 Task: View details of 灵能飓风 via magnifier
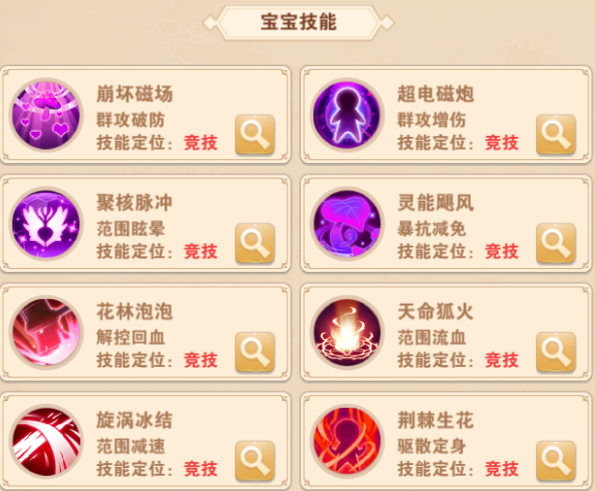tap(556, 243)
